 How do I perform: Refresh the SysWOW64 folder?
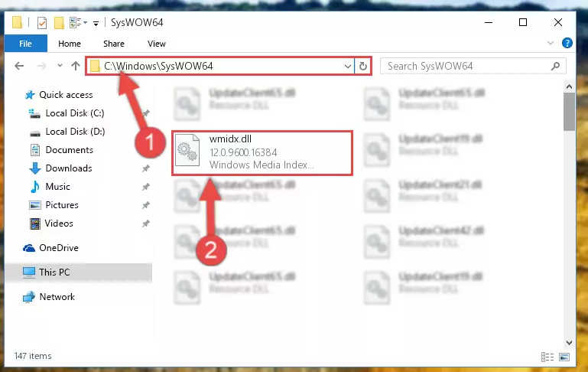[362, 67]
